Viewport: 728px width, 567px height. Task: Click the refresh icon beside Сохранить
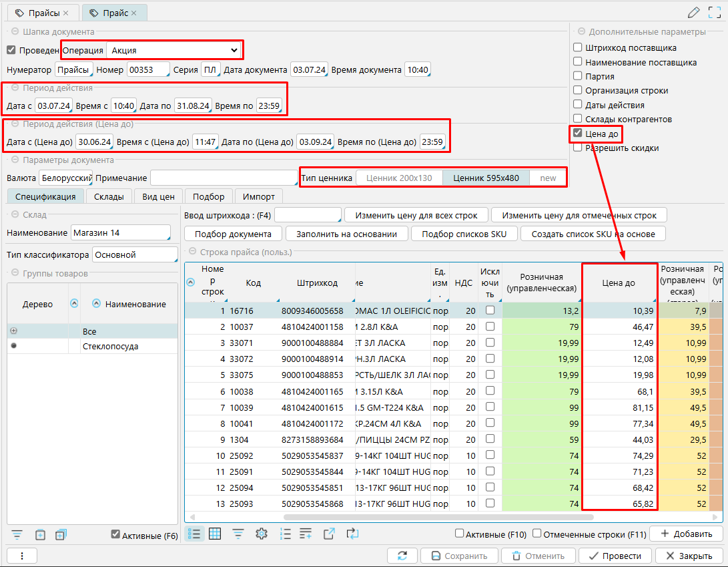coord(402,556)
